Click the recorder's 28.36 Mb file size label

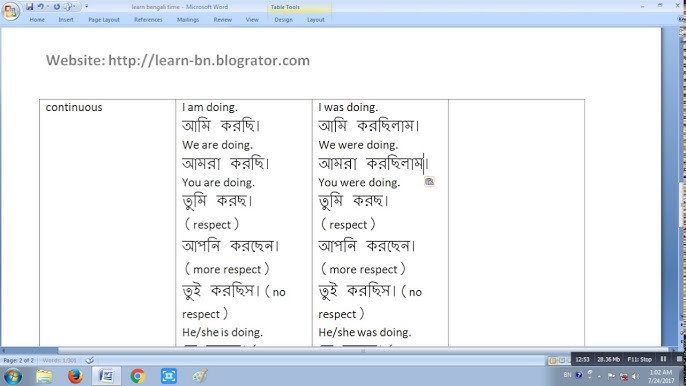pos(608,359)
